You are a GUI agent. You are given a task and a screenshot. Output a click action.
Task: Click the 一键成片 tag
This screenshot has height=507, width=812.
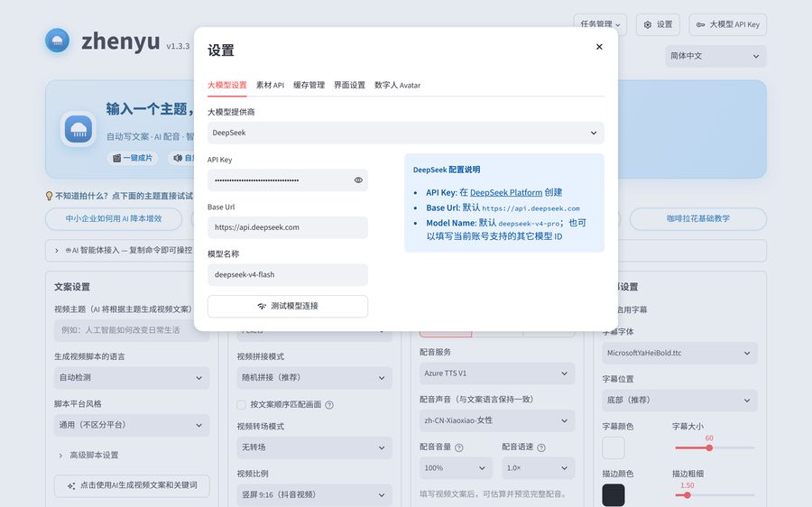[x=133, y=158]
